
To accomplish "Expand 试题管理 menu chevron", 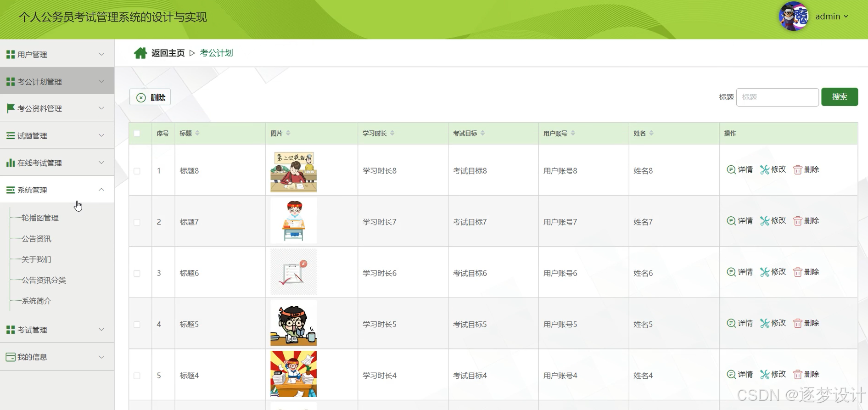I will [101, 135].
